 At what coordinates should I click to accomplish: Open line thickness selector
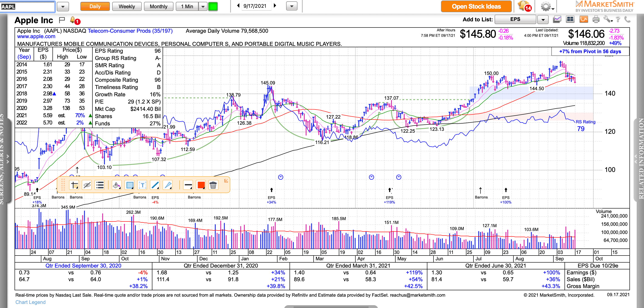click(x=188, y=185)
